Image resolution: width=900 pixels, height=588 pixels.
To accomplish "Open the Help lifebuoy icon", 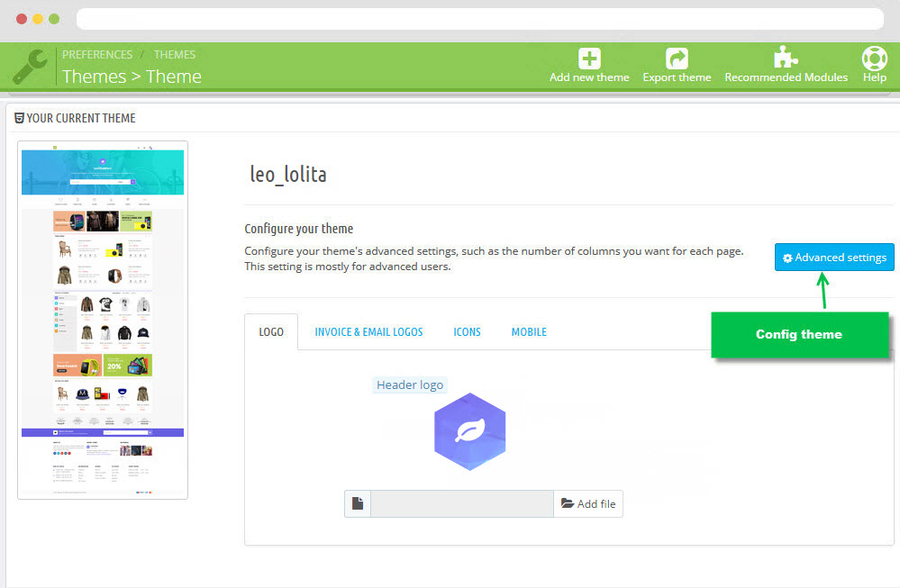I will pos(874,59).
